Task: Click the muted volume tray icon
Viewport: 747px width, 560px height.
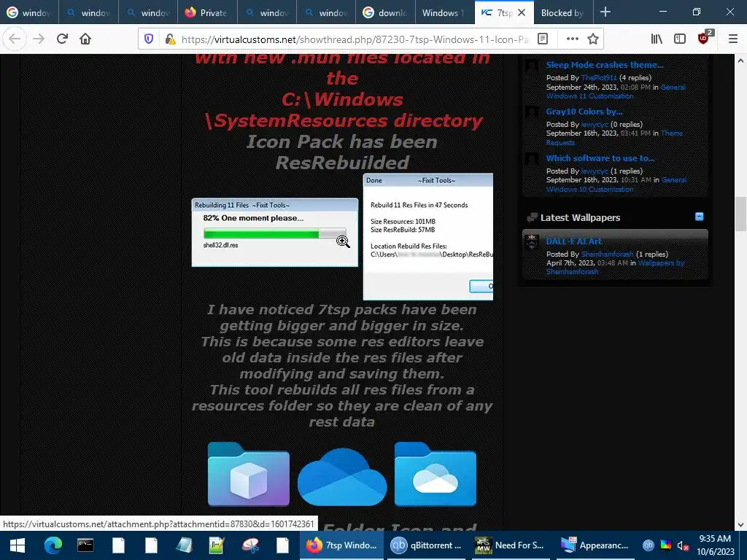Action: pyautogui.click(x=683, y=545)
